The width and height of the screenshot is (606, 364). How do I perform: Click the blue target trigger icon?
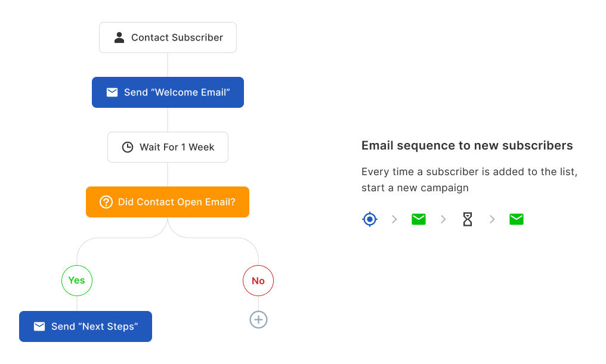[x=370, y=219]
